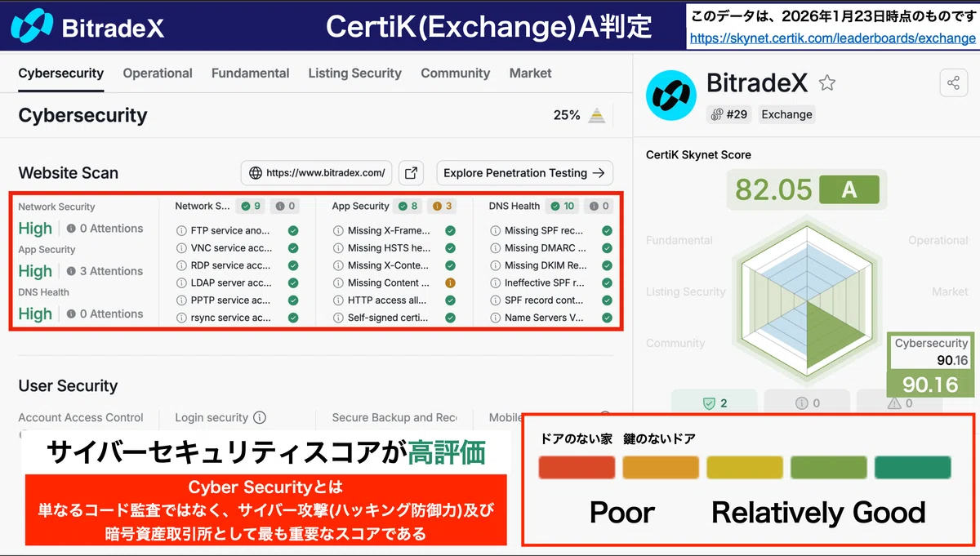This screenshot has height=556, width=980.
Task: Click the green A grade badge
Action: [x=849, y=189]
